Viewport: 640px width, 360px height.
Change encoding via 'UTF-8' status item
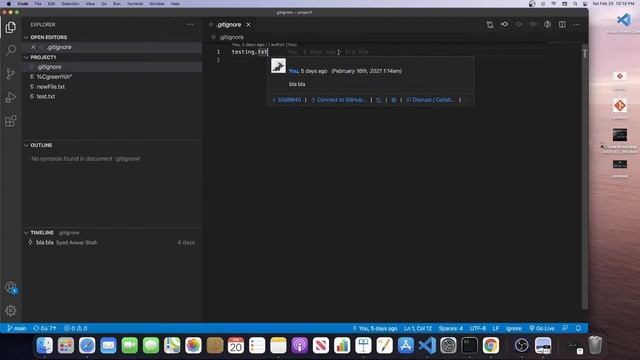click(478, 328)
